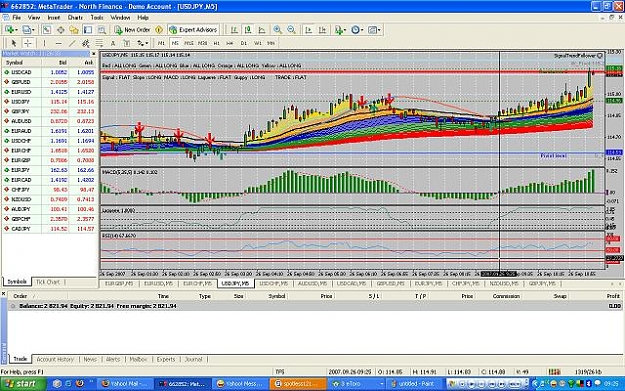The width and height of the screenshot is (625, 391).
Task: Zoom out on the chart
Action: click(291, 29)
